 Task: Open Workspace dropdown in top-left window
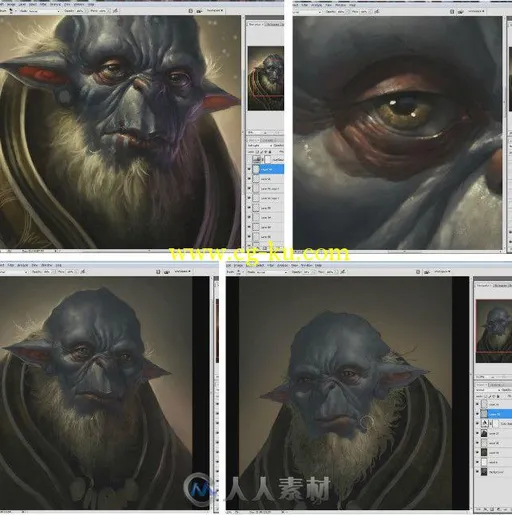pos(214,11)
